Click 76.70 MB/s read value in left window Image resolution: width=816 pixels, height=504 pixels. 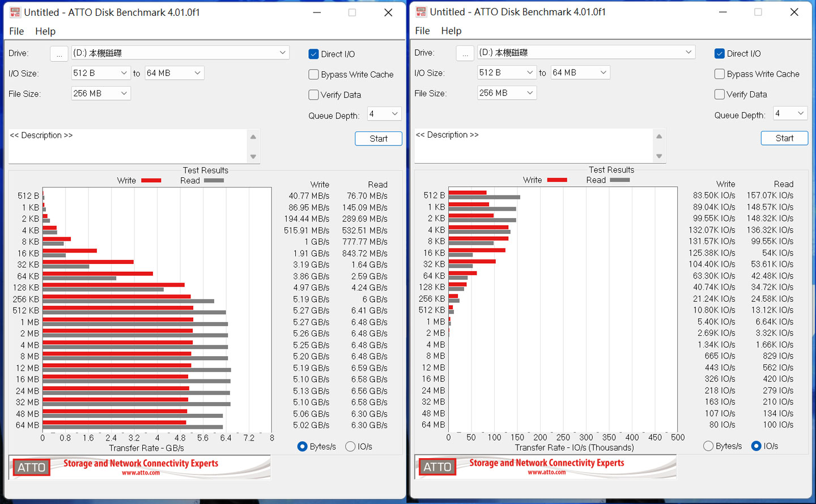[367, 196]
